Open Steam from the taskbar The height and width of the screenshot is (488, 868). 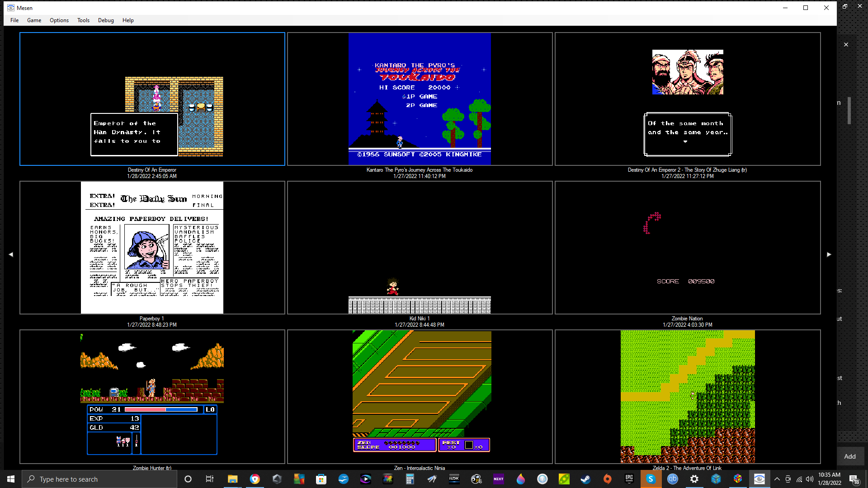(x=585, y=479)
